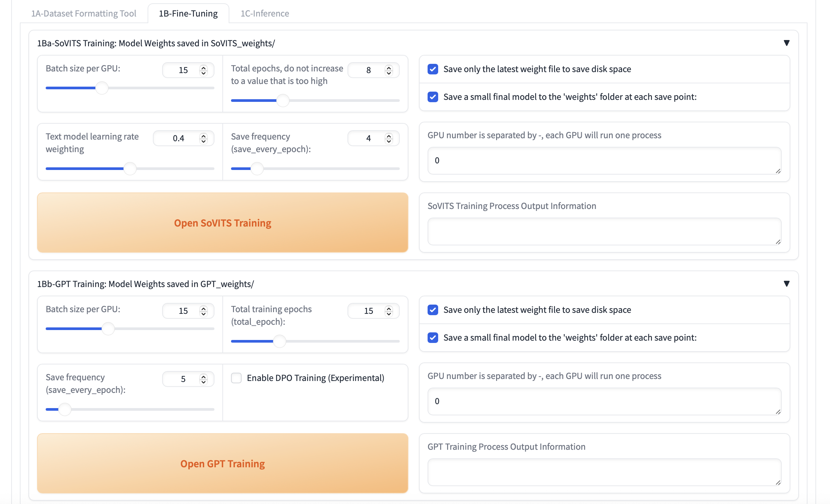Screen dimensions: 830x504
Task: Enable DPO Training (Experimental) checkbox
Action: 236,378
